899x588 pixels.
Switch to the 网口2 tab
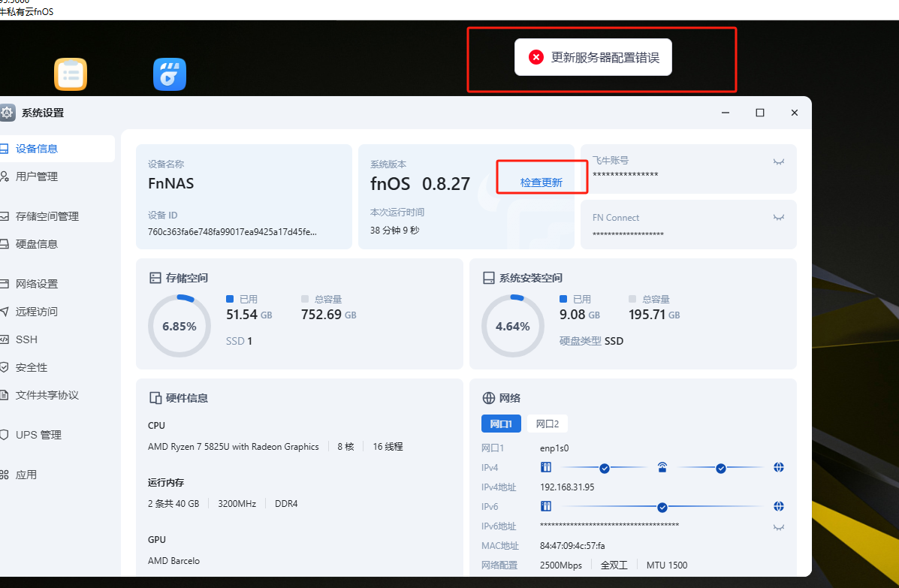point(548,424)
